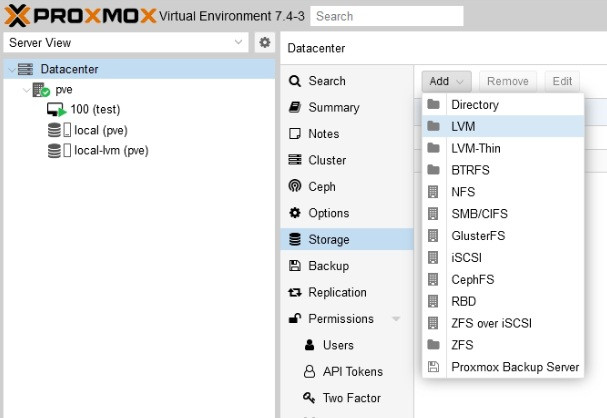The image size is (607, 418).
Task: Choose LVM from Add menu
Action: 503,126
